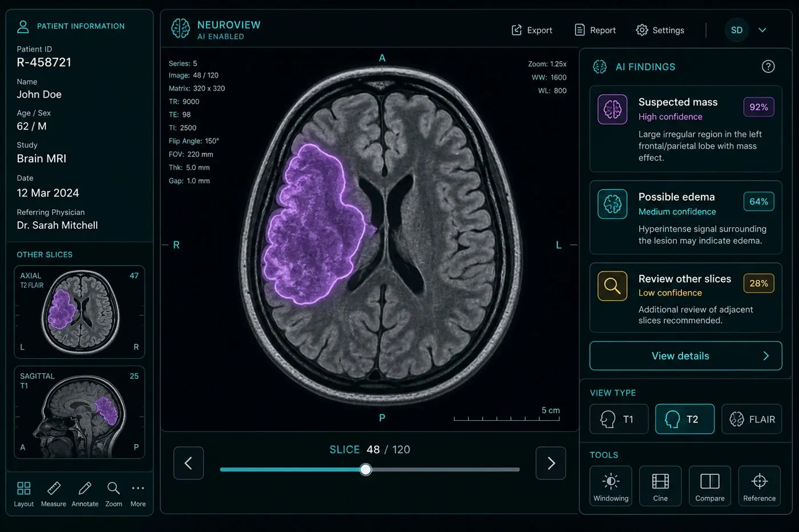Click the AI Findings panel brain icon
This screenshot has height=532, width=799.
click(600, 67)
